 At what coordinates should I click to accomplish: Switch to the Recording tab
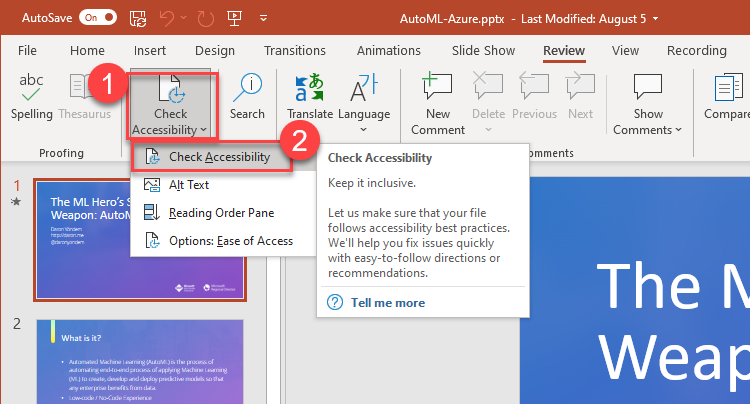696,50
